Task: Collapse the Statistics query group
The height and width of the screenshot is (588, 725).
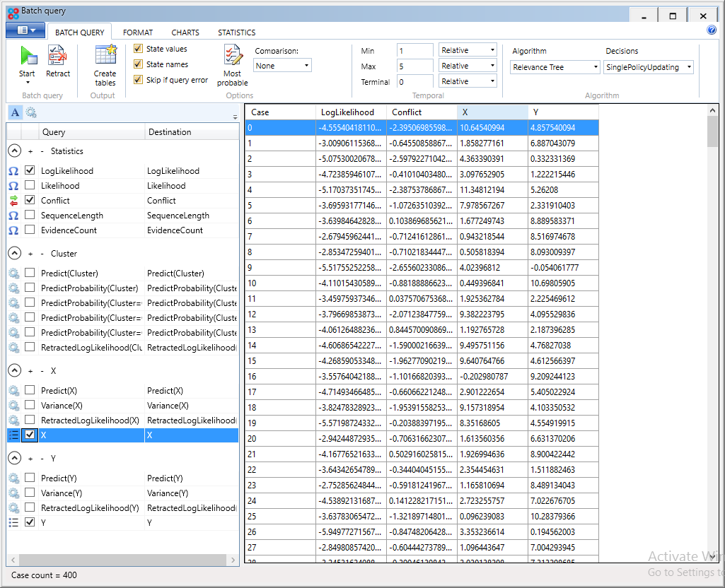Action: pos(15,151)
